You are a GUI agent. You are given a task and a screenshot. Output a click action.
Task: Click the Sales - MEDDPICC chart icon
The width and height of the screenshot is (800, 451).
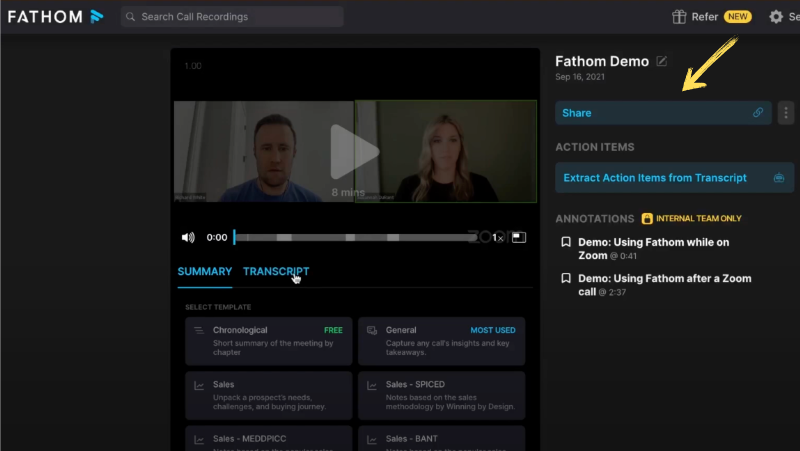pos(199,439)
